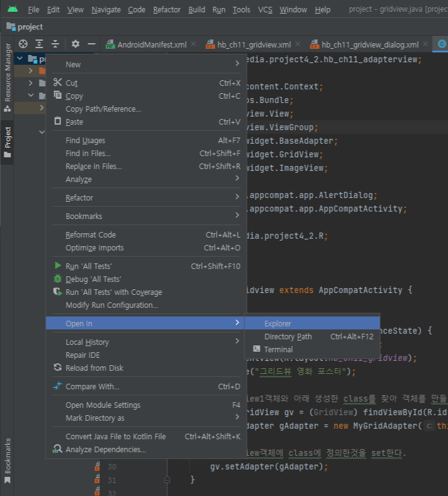
Task: Open the Navigate menu
Action: click(x=106, y=10)
